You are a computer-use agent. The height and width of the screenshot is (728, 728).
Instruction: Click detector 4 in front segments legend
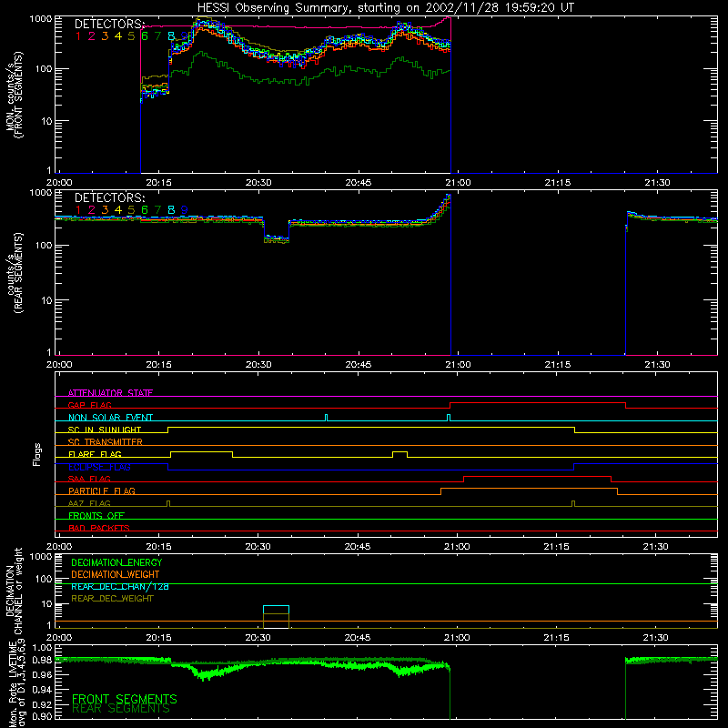(x=118, y=36)
